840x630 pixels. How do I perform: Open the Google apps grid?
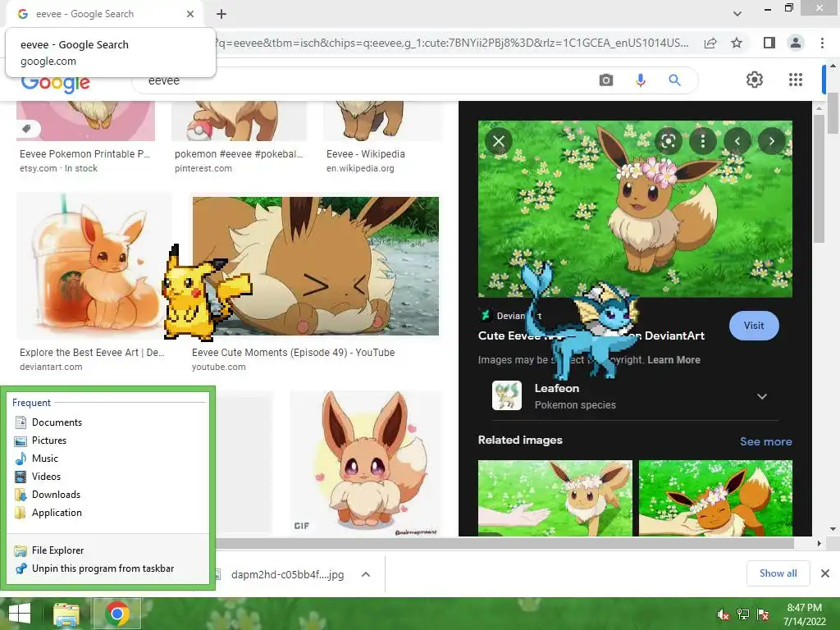pos(796,80)
